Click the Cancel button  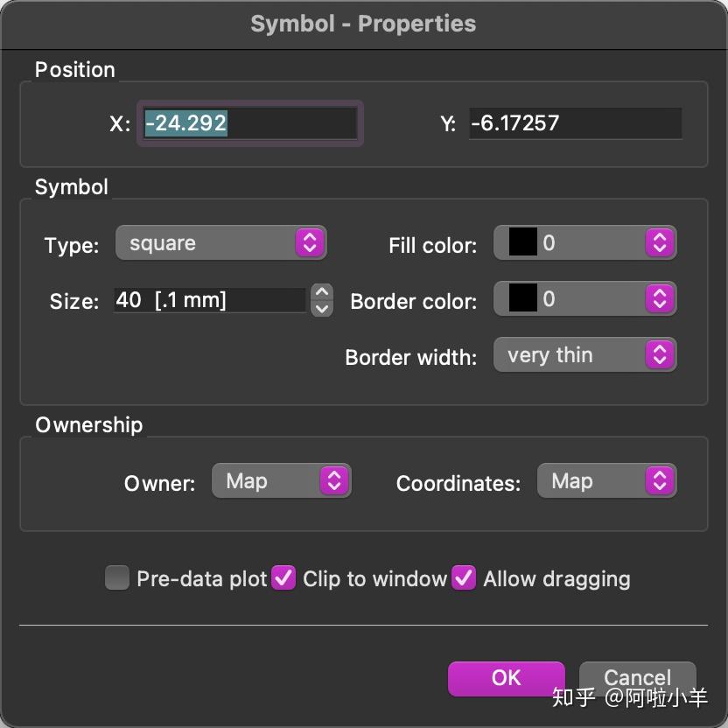(x=637, y=678)
